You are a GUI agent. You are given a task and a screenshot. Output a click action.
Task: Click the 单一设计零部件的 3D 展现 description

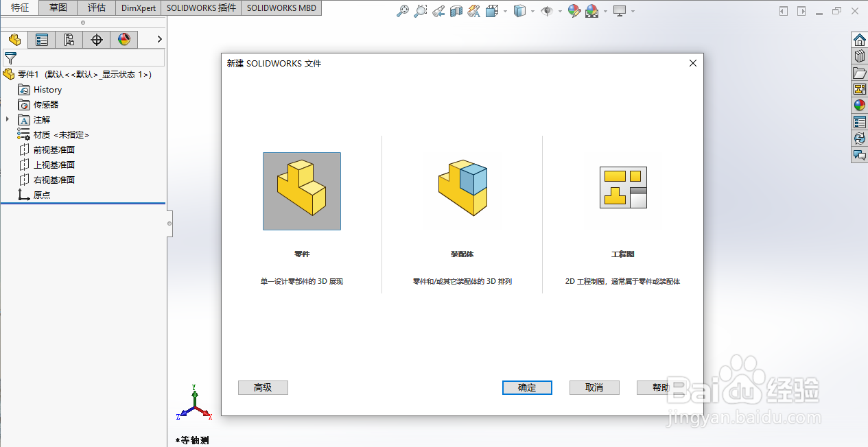302,282
